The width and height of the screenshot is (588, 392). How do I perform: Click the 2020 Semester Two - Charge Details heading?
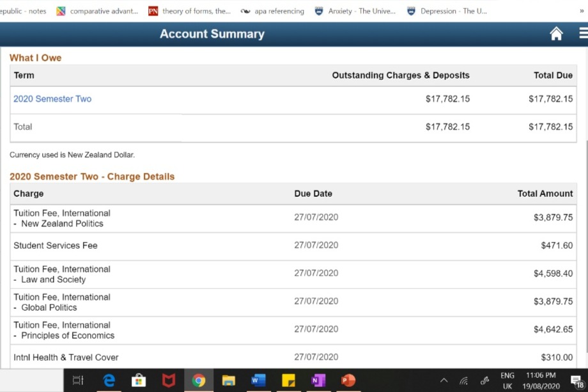[x=92, y=176]
